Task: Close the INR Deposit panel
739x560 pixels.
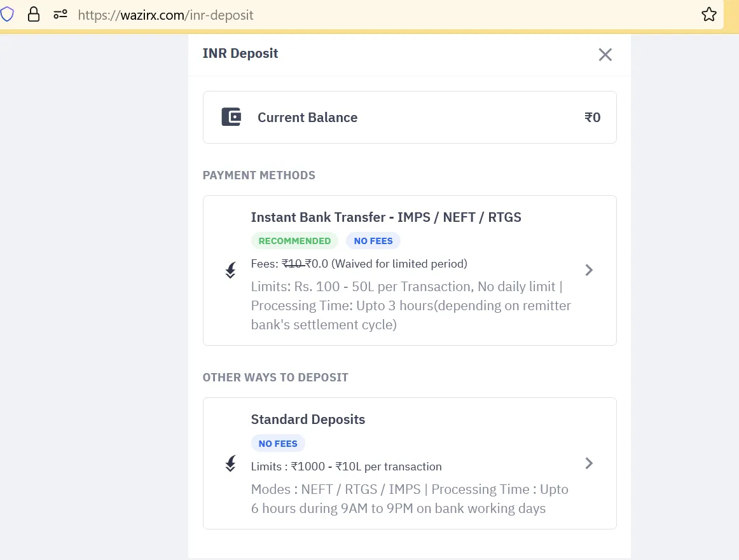Action: tap(605, 55)
